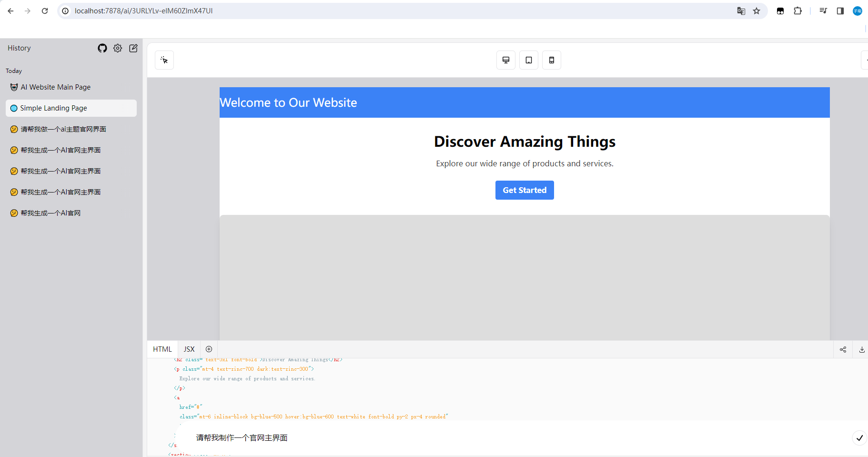Click the Welcome to Our Website header
Image resolution: width=868 pixels, height=457 pixels.
[x=288, y=102]
